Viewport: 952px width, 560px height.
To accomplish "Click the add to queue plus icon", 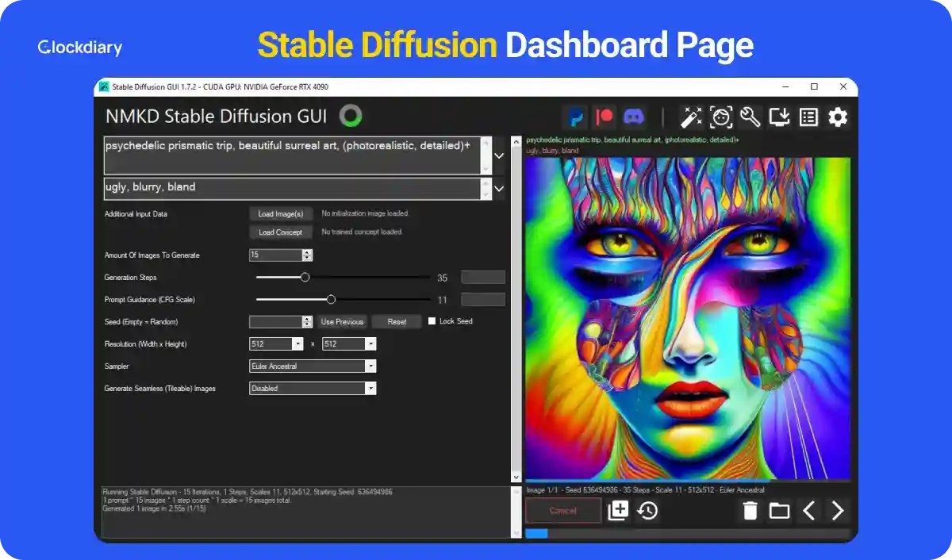I will 618,511.
